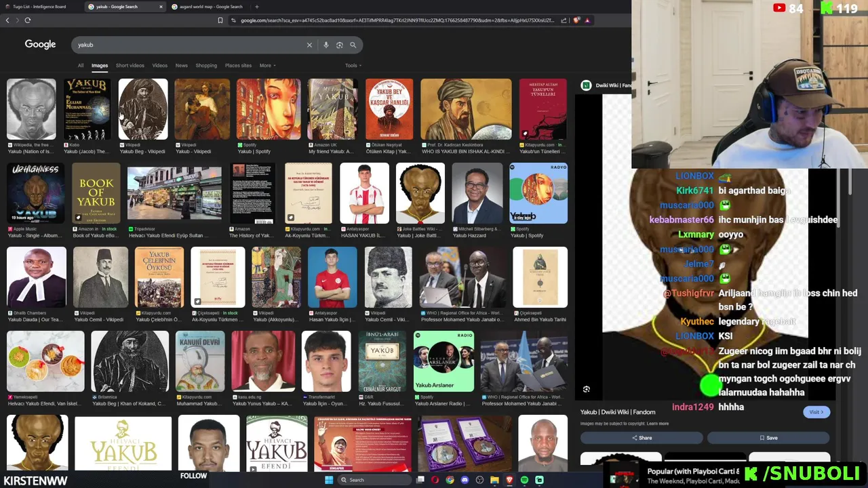
Task: Clear the yakub search query
Action: (309, 45)
